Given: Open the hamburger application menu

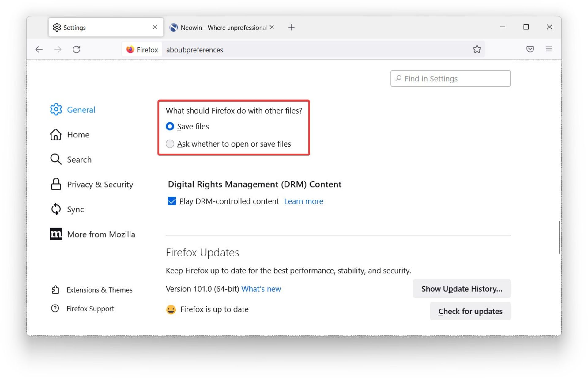Looking at the screenshot, I should click(548, 49).
